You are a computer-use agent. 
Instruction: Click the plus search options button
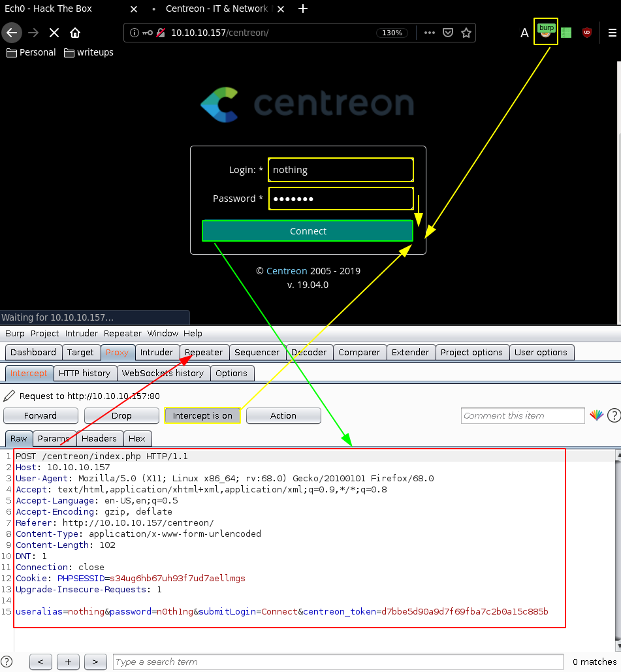[68, 662]
